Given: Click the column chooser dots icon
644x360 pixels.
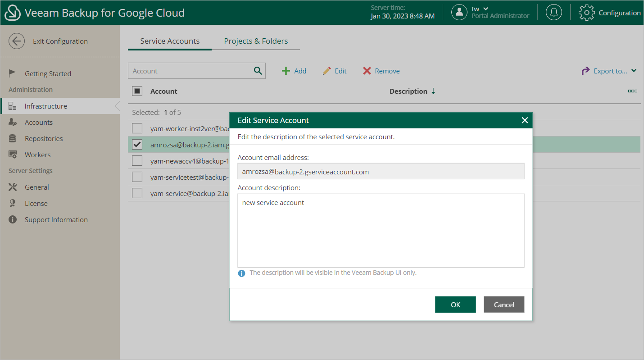Looking at the screenshot, I should [632, 91].
